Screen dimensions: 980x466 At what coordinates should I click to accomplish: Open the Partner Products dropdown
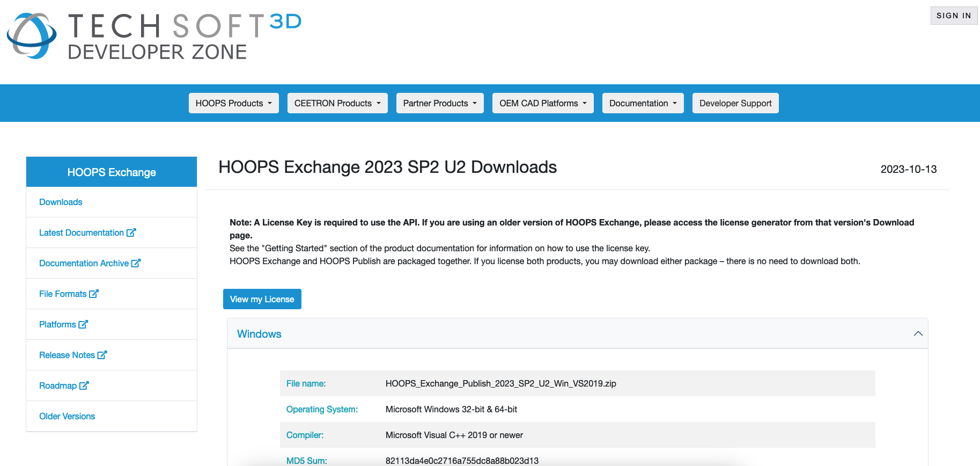tap(440, 103)
